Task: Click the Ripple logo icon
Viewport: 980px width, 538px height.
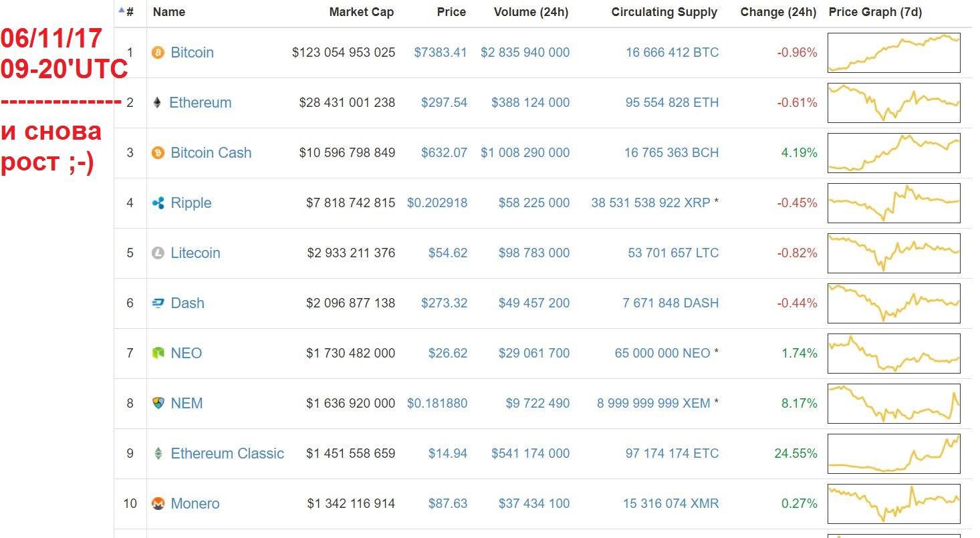Action: coord(158,203)
